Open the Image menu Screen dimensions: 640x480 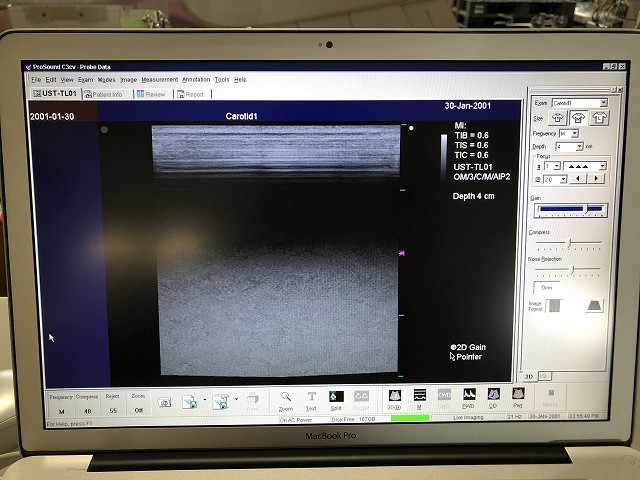tap(129, 80)
